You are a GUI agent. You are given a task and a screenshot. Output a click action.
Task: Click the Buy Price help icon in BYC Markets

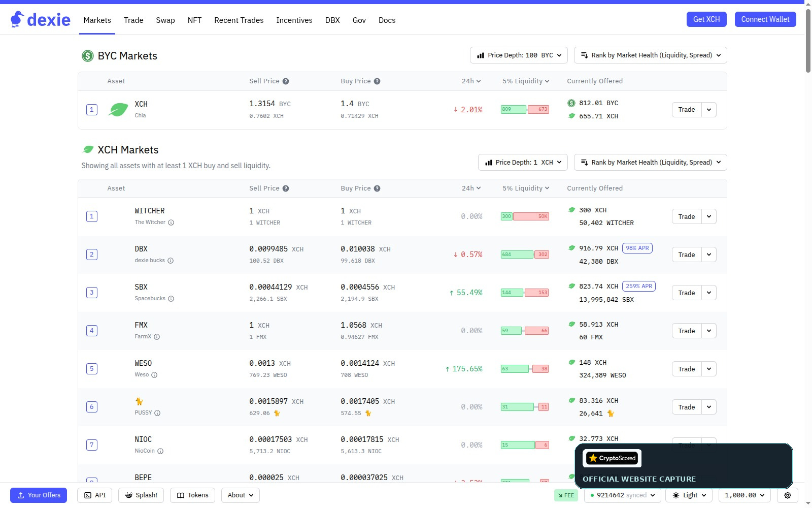(x=377, y=81)
